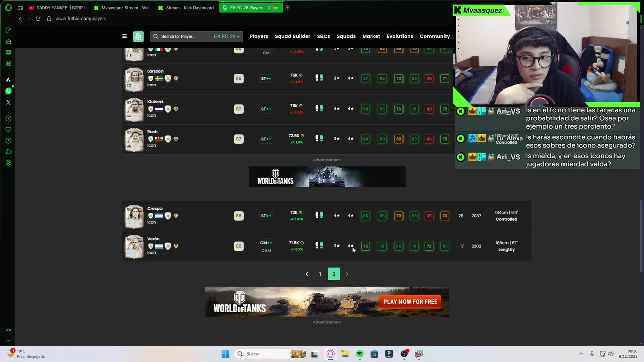The image size is (644, 362).
Task: Open the Verón player link
Action: click(153, 239)
